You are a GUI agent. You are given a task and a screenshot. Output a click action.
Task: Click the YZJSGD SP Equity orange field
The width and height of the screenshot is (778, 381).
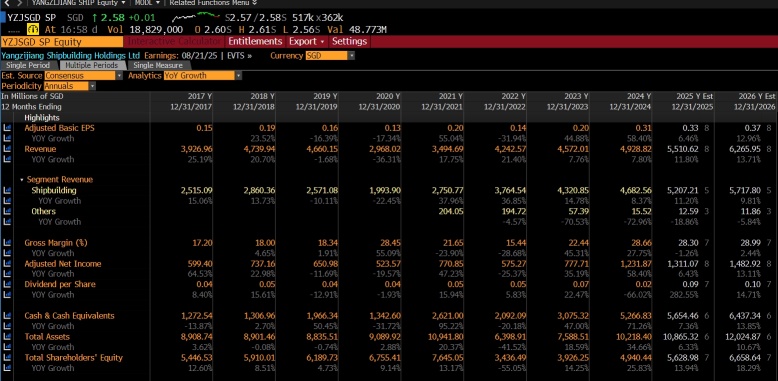pos(62,42)
